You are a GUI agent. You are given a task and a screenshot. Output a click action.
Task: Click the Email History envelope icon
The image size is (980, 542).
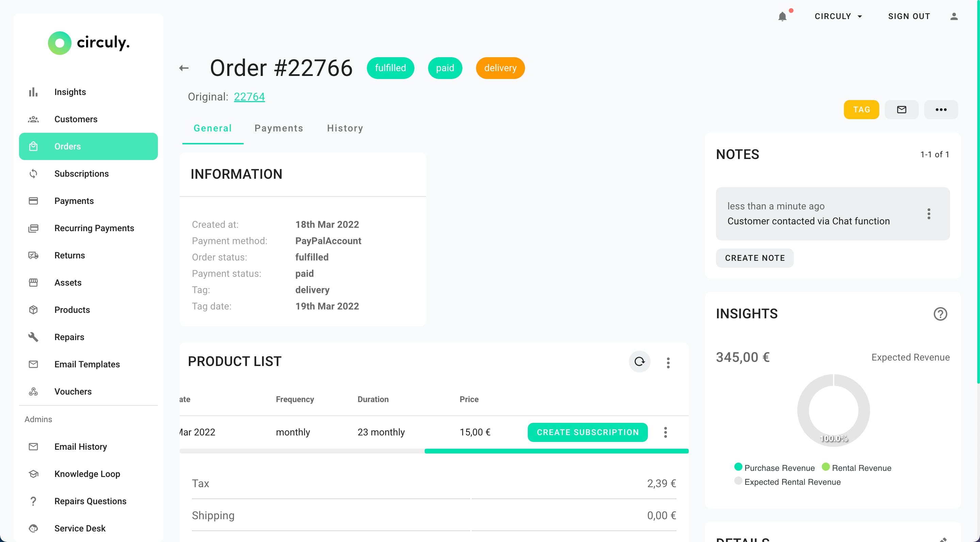click(x=33, y=446)
